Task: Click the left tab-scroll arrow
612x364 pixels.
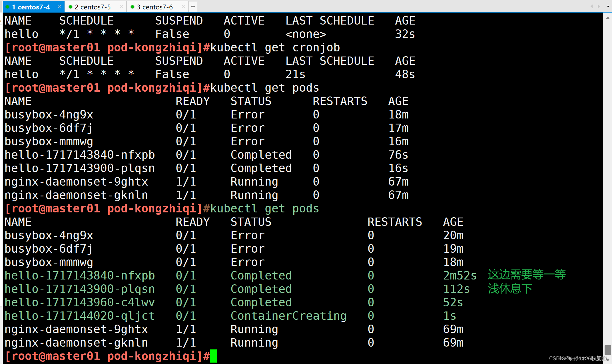Action: (591, 6)
